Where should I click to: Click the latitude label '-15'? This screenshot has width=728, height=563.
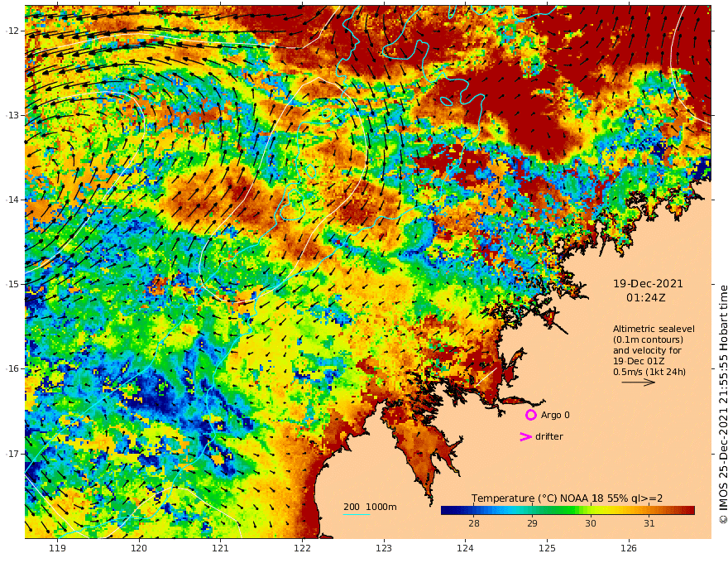click(x=12, y=284)
